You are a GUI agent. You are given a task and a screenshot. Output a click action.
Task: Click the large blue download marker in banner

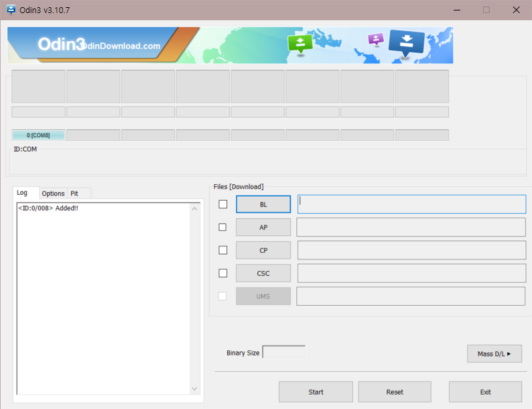tap(406, 44)
